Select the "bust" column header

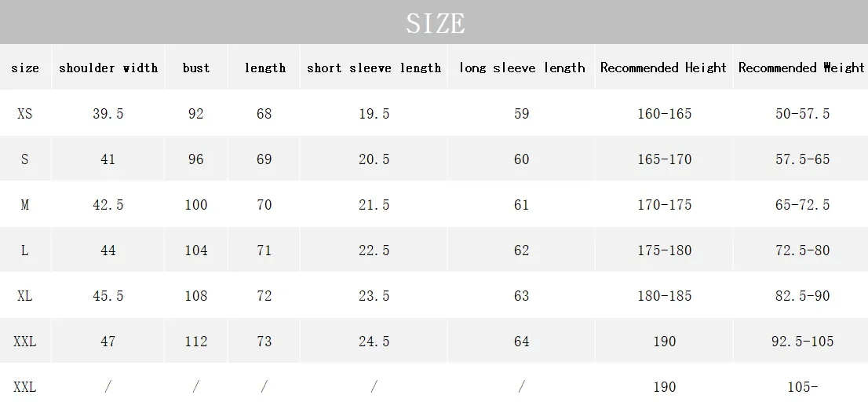[x=196, y=68]
